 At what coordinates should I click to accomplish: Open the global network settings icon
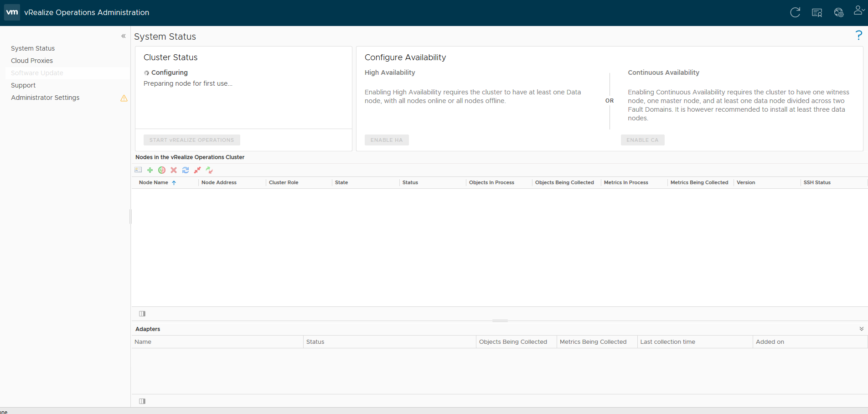pos(839,13)
